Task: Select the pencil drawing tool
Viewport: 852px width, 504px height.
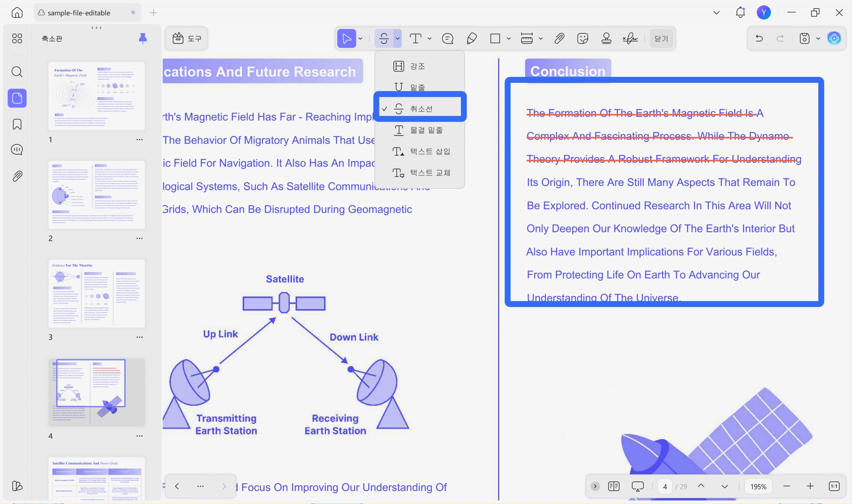Action: click(472, 38)
